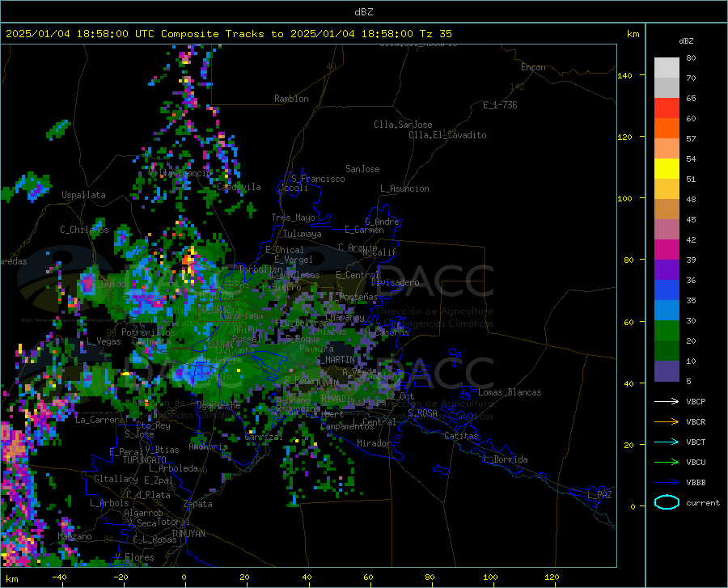Screen dimensions: 728x588
Task: Pick the light gray 70-80 dBZ swatch
Action: click(x=667, y=68)
